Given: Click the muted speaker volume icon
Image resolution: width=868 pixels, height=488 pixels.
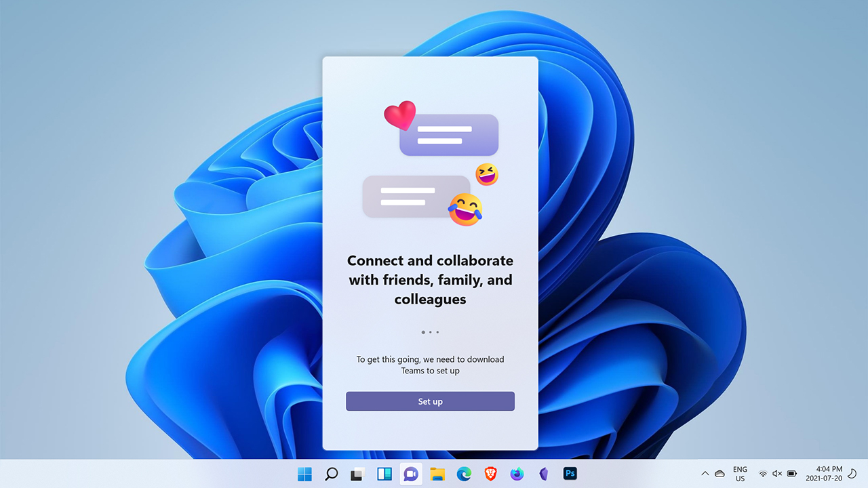Looking at the screenshot, I should pos(777,474).
